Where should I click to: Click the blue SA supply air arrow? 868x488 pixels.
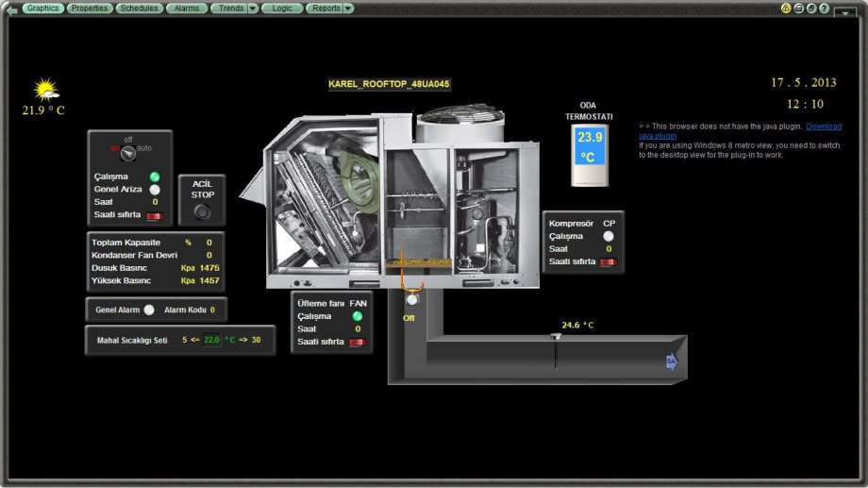(x=671, y=362)
